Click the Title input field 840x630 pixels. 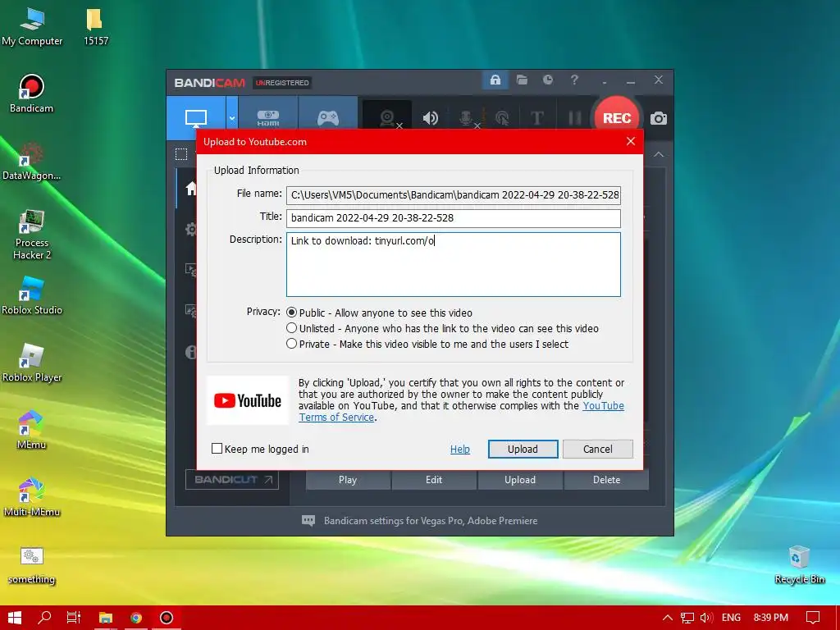tap(453, 218)
